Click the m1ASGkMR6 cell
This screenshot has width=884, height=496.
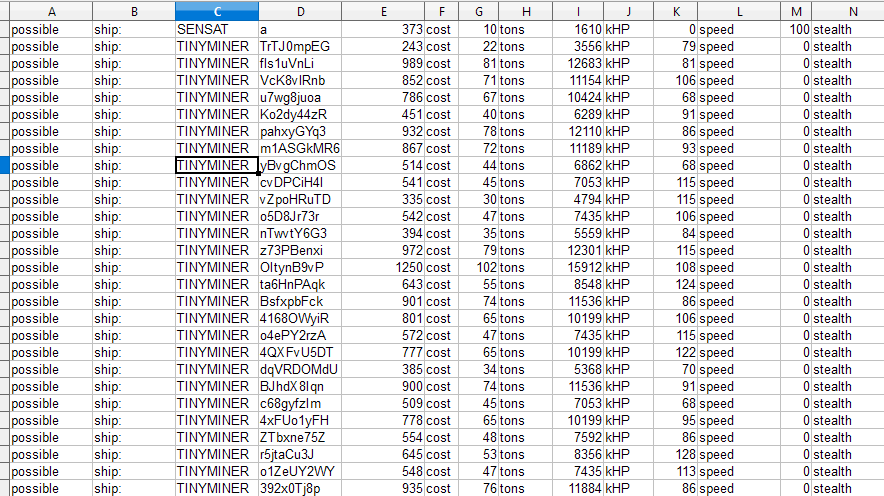tap(300, 148)
